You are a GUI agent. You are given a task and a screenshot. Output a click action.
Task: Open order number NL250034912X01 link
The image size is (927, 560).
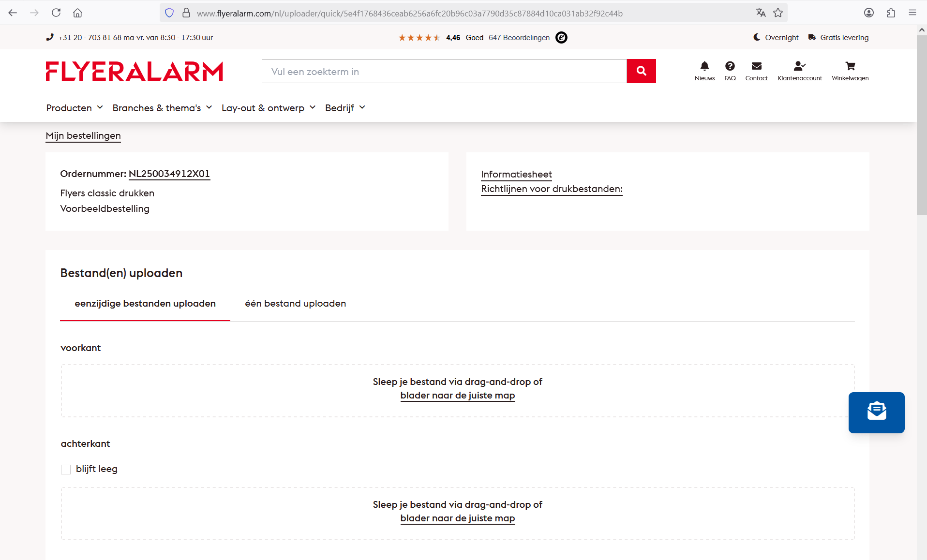tap(169, 174)
